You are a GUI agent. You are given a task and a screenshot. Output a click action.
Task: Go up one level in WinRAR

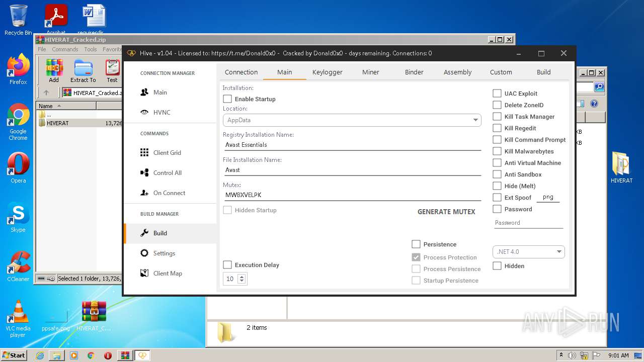46,93
